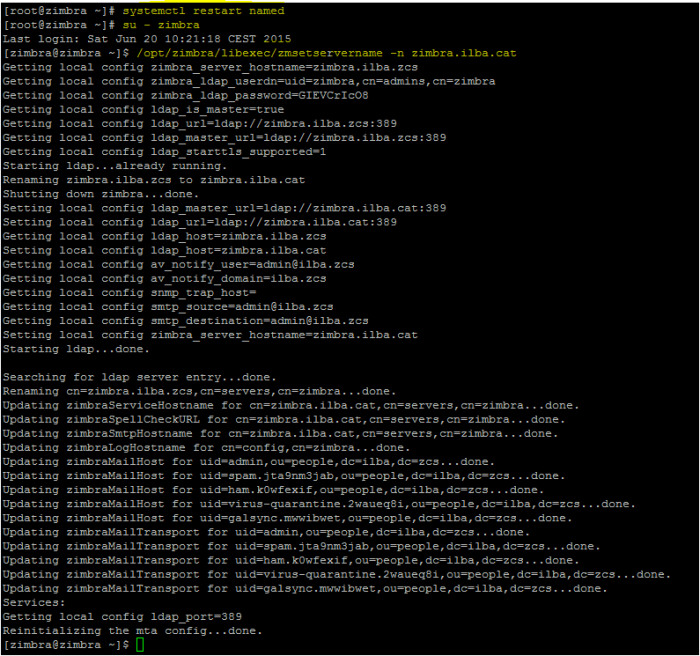Click zimbraMailTransport line for uid=admin
The image size is (700, 656).
click(x=267, y=532)
